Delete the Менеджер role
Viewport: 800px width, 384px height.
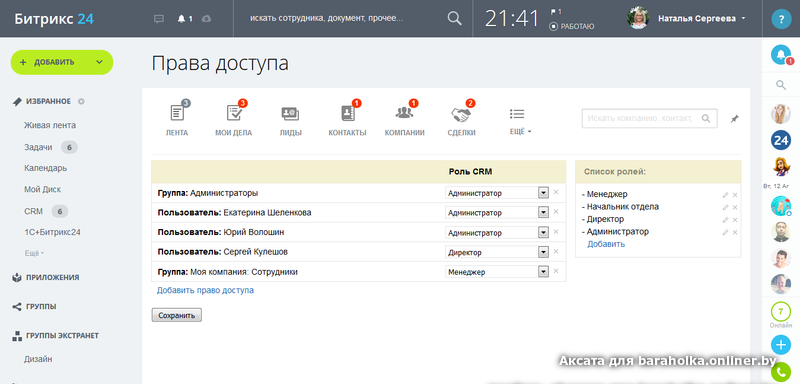(735, 195)
